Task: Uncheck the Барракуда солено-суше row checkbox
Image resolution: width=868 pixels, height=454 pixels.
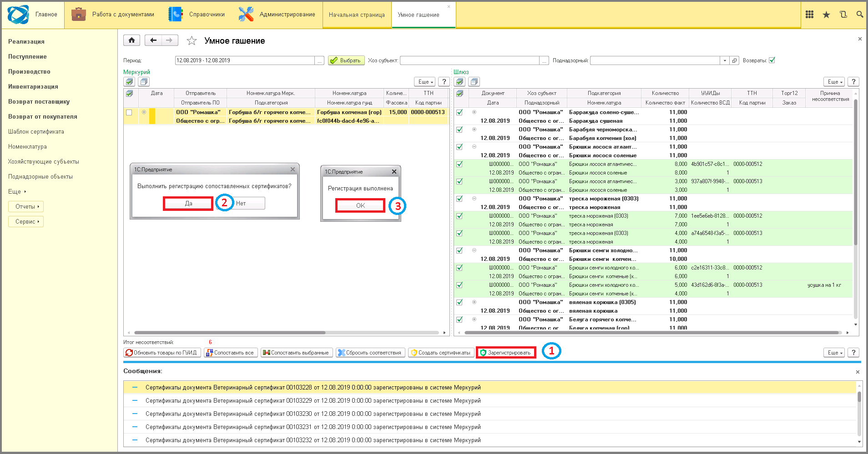Action: [459, 112]
